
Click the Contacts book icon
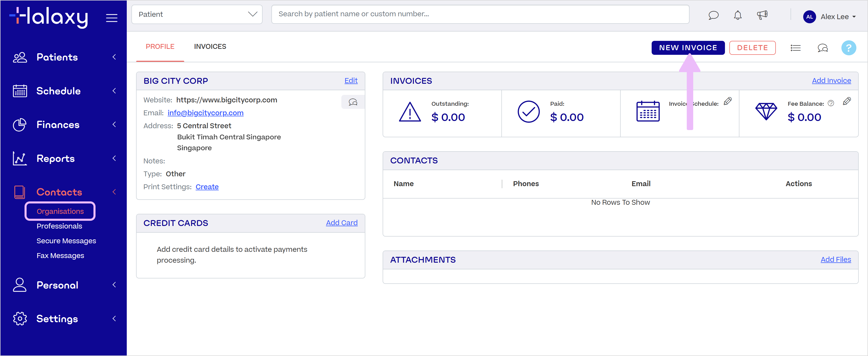(20, 192)
